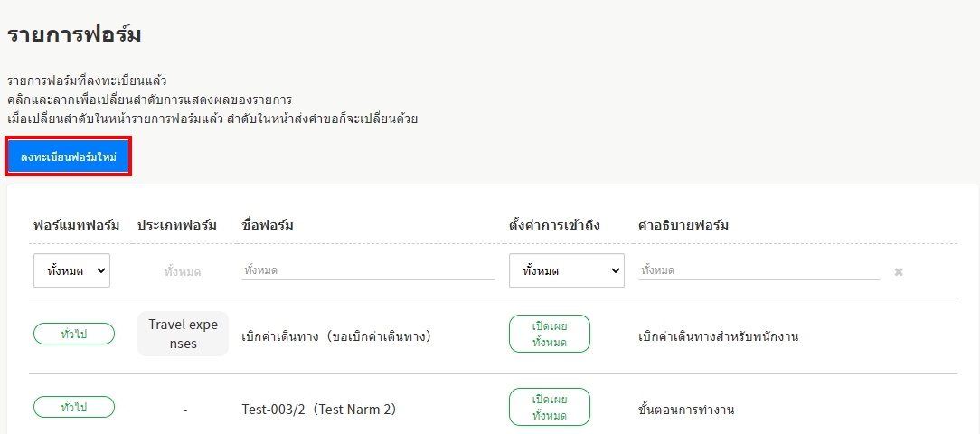Viewport: 980px width, 434px height.
Task: Open the ประเภทฟอร์ม filter selector
Action: pos(183,271)
